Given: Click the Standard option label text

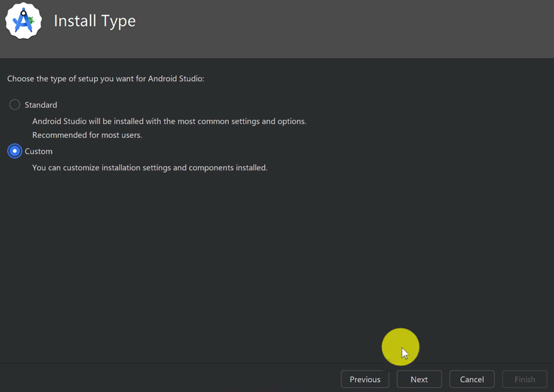Looking at the screenshot, I should [x=41, y=105].
